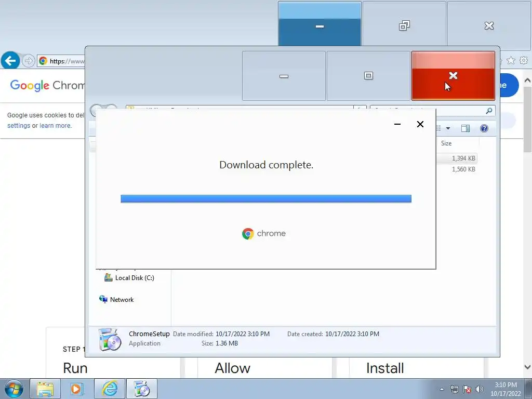Open the network status tray icon

tap(454, 389)
